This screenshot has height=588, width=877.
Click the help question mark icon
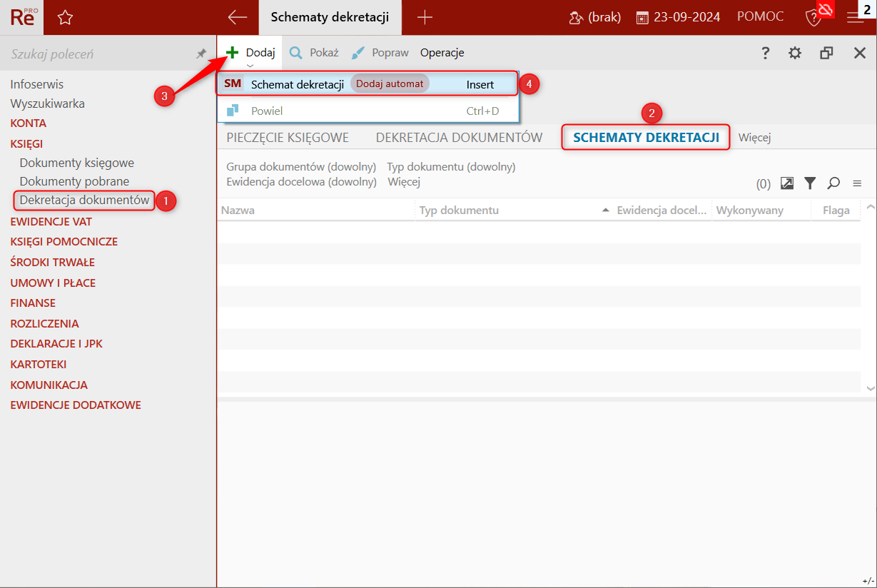(x=765, y=53)
